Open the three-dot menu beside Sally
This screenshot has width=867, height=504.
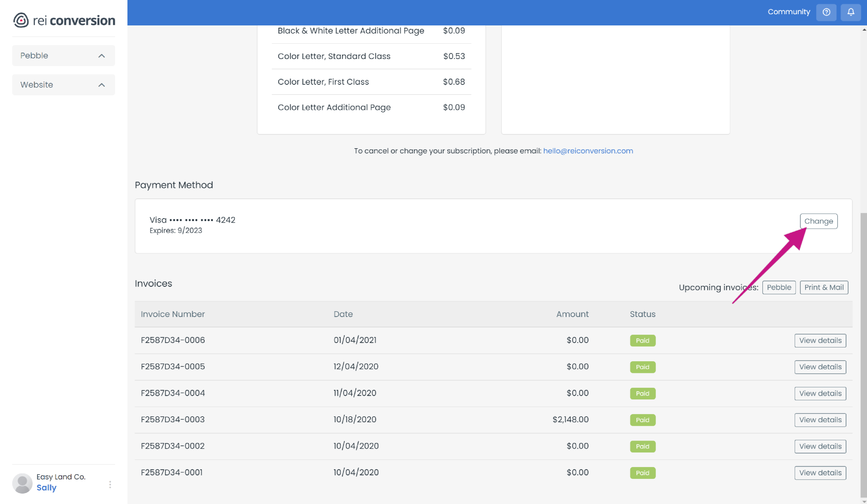pos(110,484)
